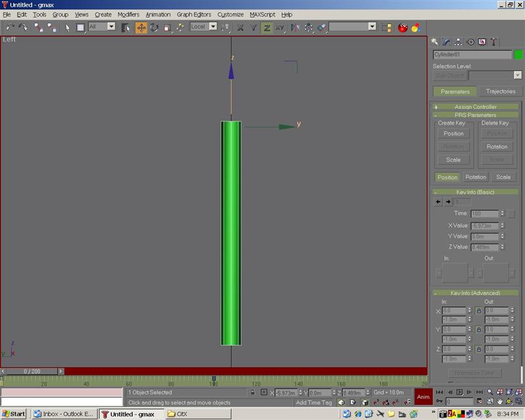Screen dimensions: 525x420
Task: Open the Create menu
Action: tap(103, 14)
